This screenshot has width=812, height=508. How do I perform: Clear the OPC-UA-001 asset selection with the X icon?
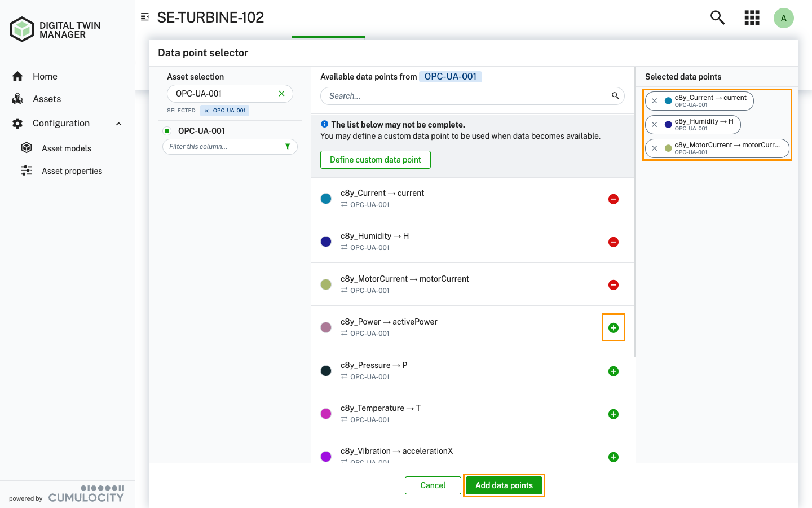coord(281,93)
